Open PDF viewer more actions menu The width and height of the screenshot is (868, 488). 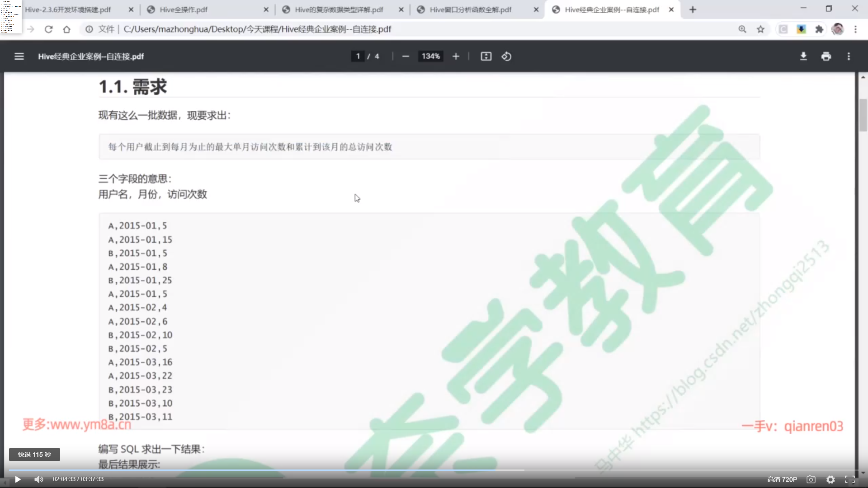pyautogui.click(x=849, y=56)
